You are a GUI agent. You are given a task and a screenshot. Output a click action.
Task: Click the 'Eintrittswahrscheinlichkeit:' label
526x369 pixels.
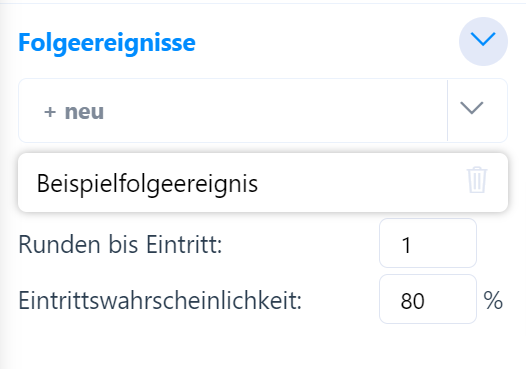click(x=160, y=301)
